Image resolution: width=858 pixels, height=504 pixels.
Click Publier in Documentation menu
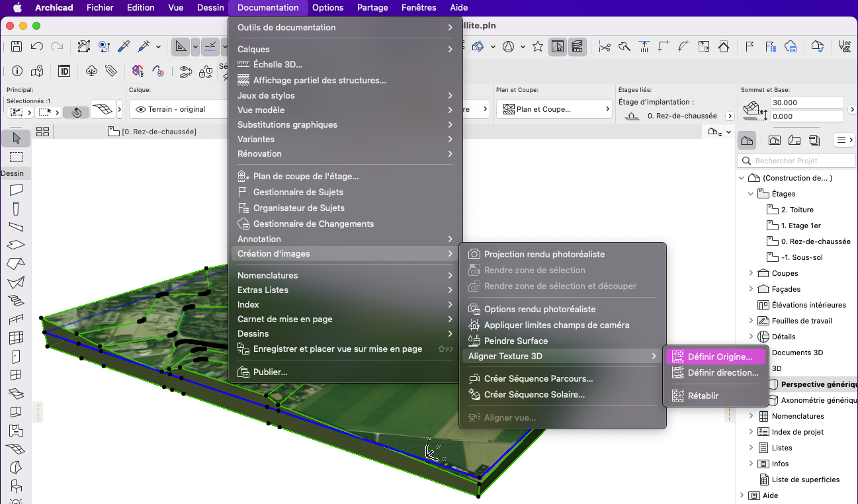click(x=270, y=372)
